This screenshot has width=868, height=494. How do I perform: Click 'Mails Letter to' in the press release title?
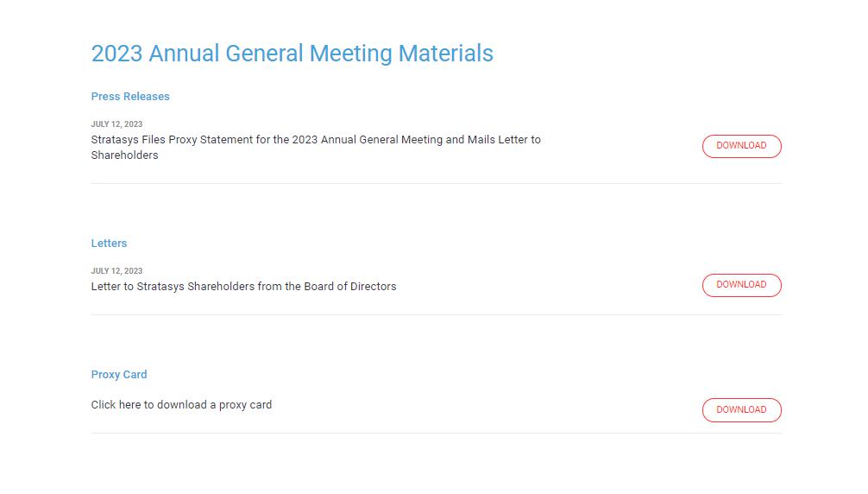pos(504,140)
